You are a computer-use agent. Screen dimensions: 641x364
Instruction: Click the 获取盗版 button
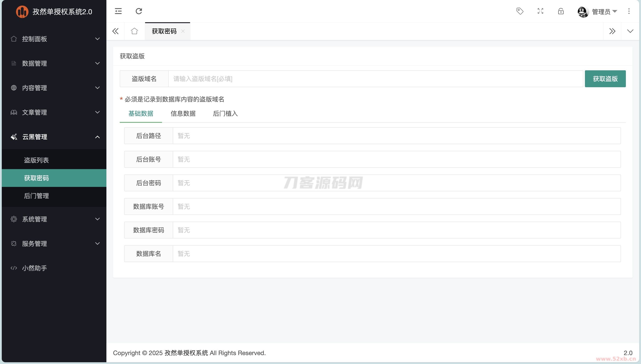[x=605, y=79]
